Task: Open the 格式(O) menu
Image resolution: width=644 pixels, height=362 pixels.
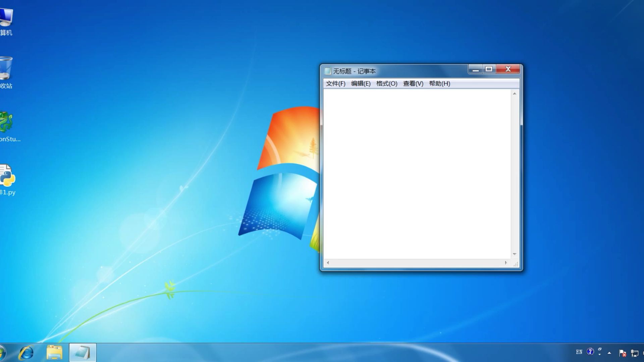Action: click(x=386, y=83)
